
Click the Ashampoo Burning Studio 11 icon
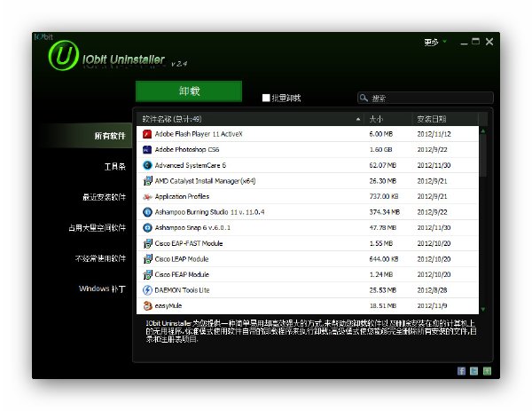tap(147, 212)
